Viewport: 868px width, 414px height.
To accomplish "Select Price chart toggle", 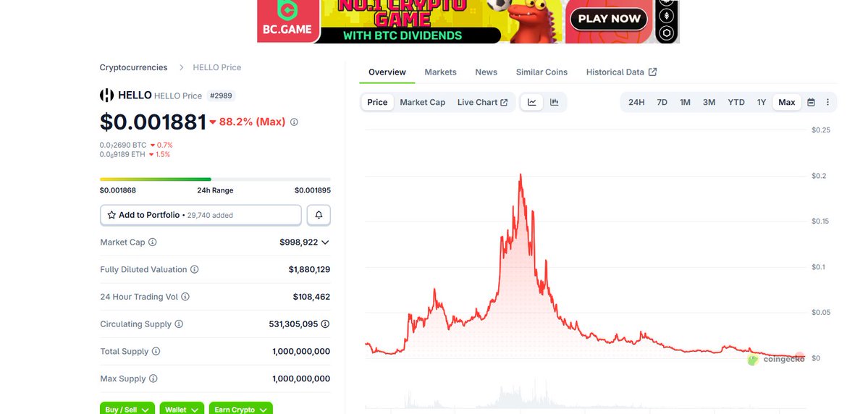I will pos(378,102).
